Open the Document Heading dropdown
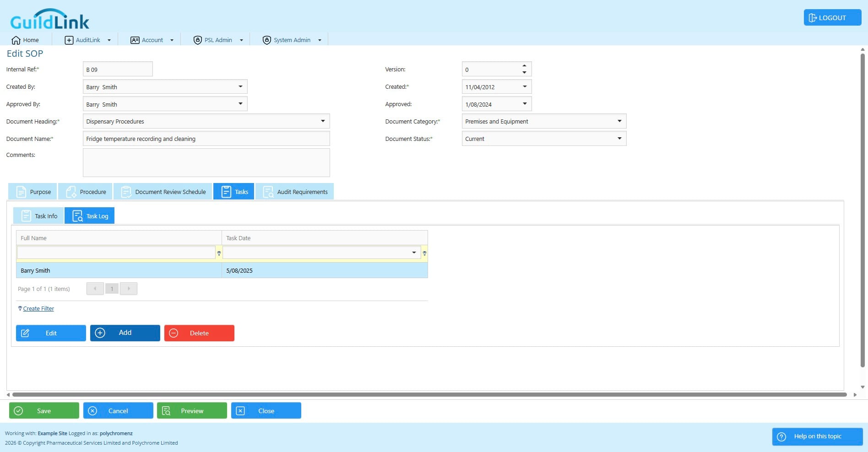Screen dimensions: 868x452 (x=323, y=121)
